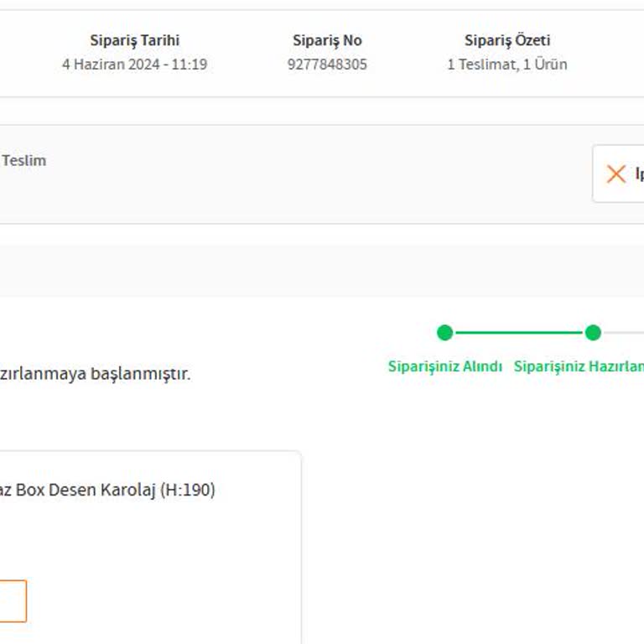Click the "Sipariş Tarihi" heading
Screen dimensions: 644x644
tap(135, 40)
